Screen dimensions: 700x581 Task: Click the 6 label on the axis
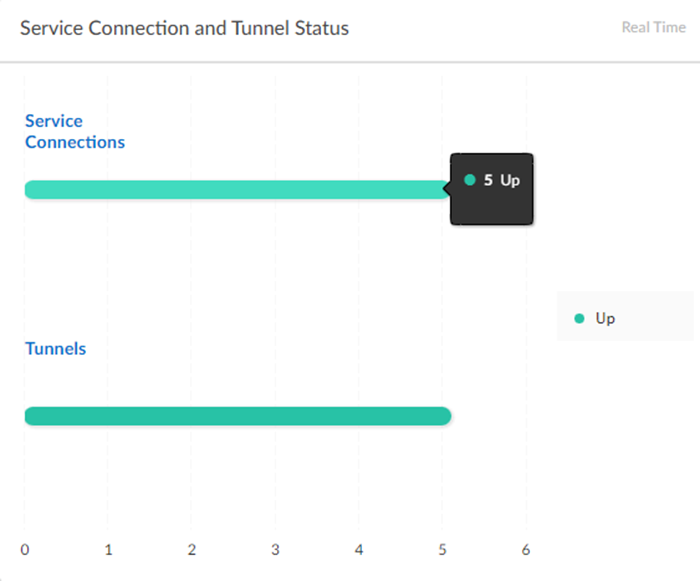click(526, 549)
